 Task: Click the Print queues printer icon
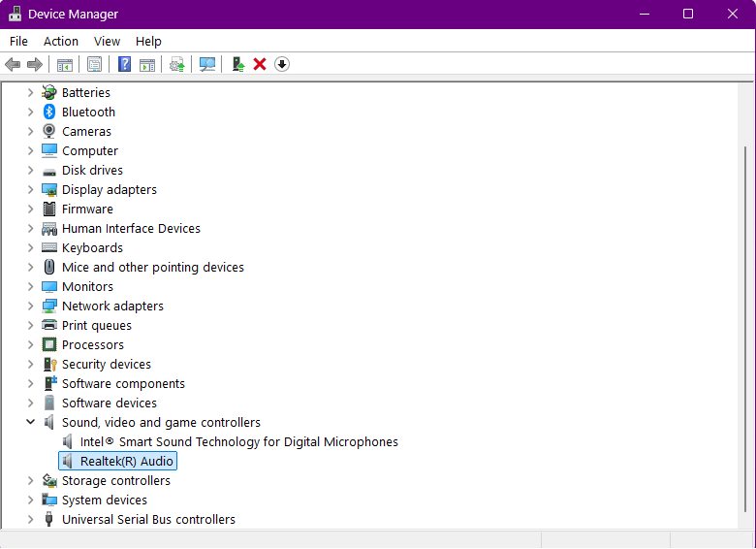pos(49,325)
